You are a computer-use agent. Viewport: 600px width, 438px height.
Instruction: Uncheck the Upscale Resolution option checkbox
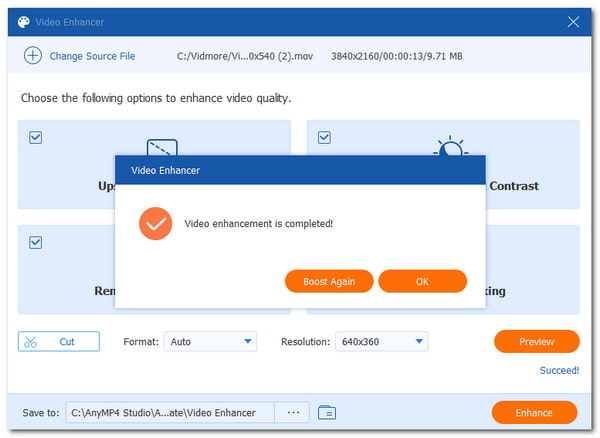pos(36,137)
